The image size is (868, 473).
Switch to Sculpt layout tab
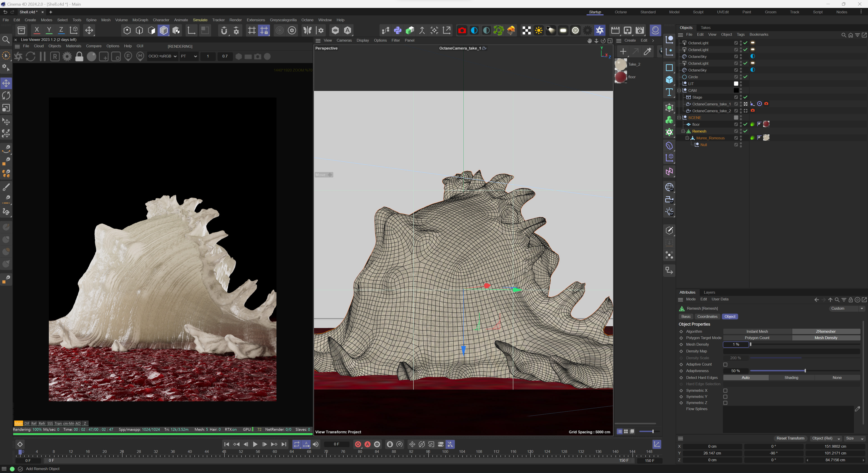(x=698, y=12)
